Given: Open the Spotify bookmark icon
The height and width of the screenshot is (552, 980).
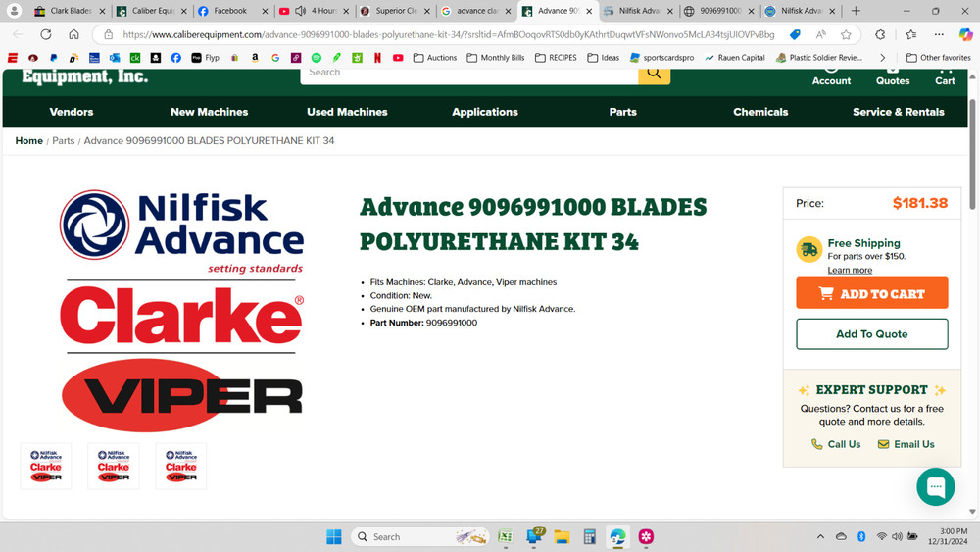Looking at the screenshot, I should pyautogui.click(x=317, y=58).
